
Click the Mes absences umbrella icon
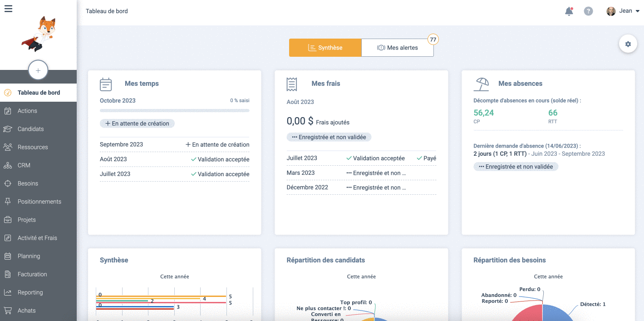click(482, 84)
